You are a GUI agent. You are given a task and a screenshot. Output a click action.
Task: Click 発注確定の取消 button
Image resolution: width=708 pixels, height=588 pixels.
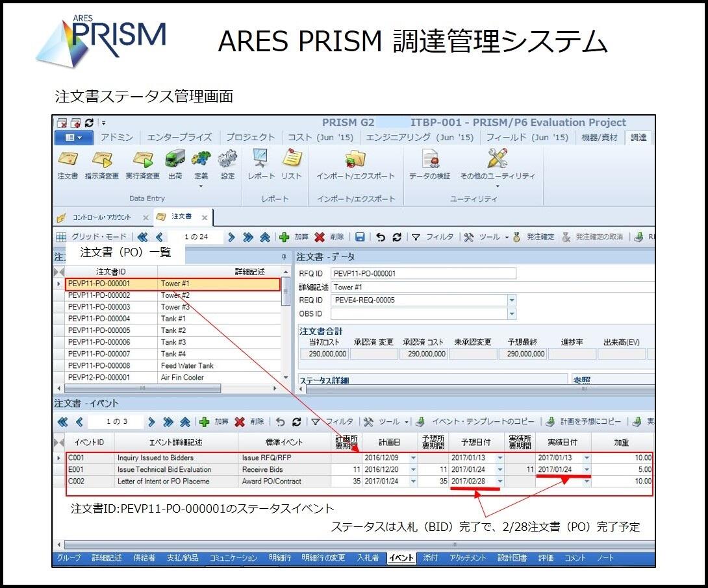click(592, 237)
